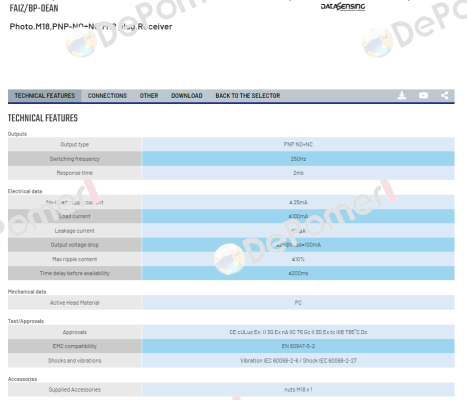Click the Vibration IEC 60068-2-6 value

click(x=298, y=360)
